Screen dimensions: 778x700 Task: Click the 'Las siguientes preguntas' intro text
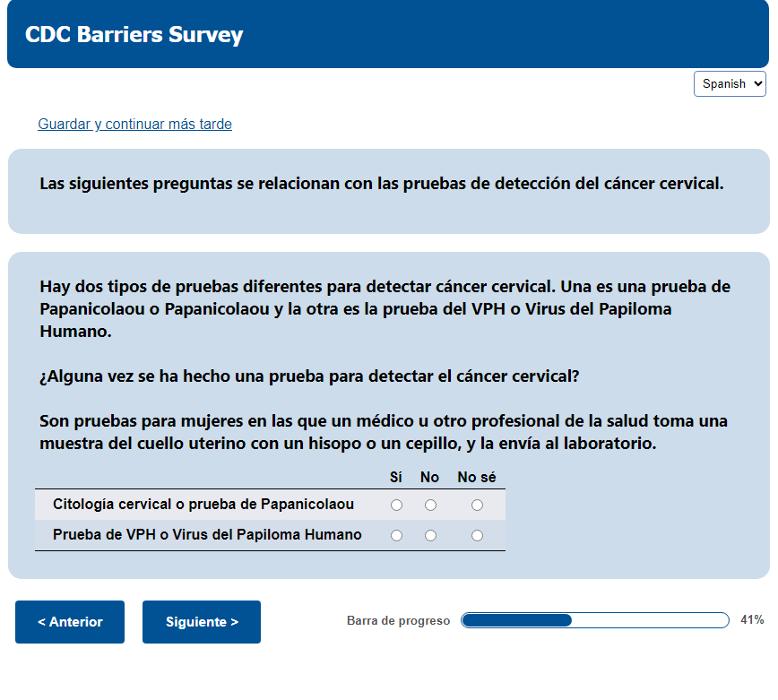pos(381,184)
